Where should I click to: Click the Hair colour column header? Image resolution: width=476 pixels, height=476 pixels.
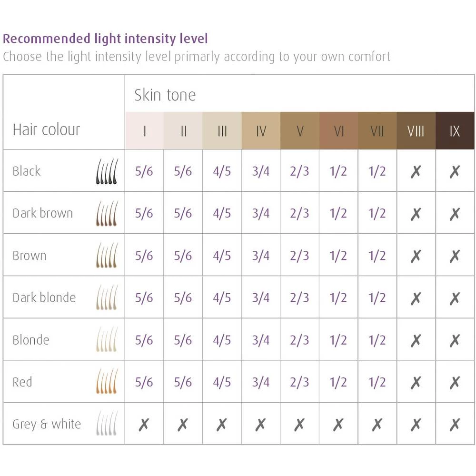(46, 129)
